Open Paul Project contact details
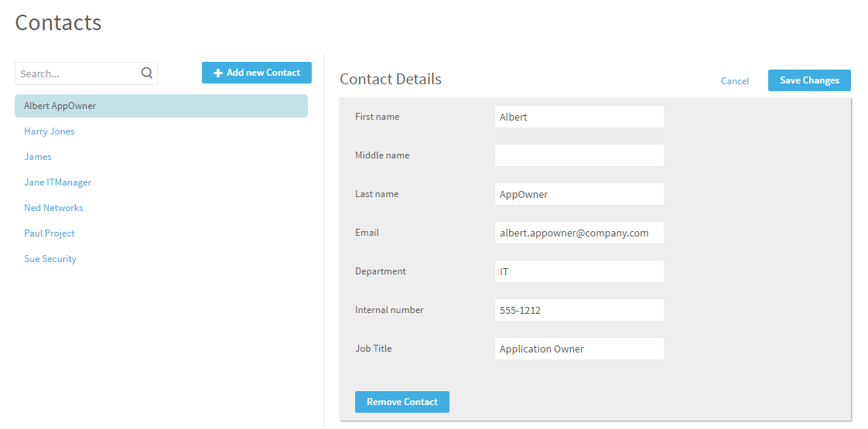868x429 pixels. (x=50, y=233)
